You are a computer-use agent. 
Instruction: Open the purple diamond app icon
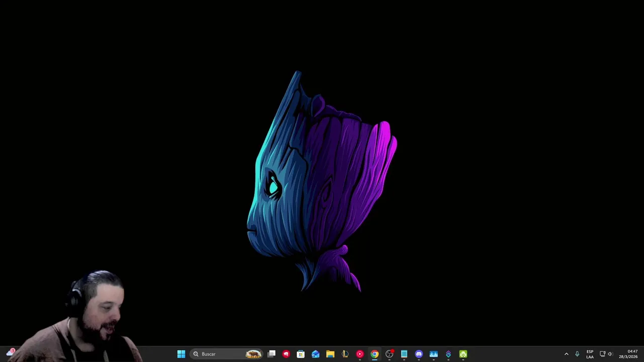click(448, 354)
